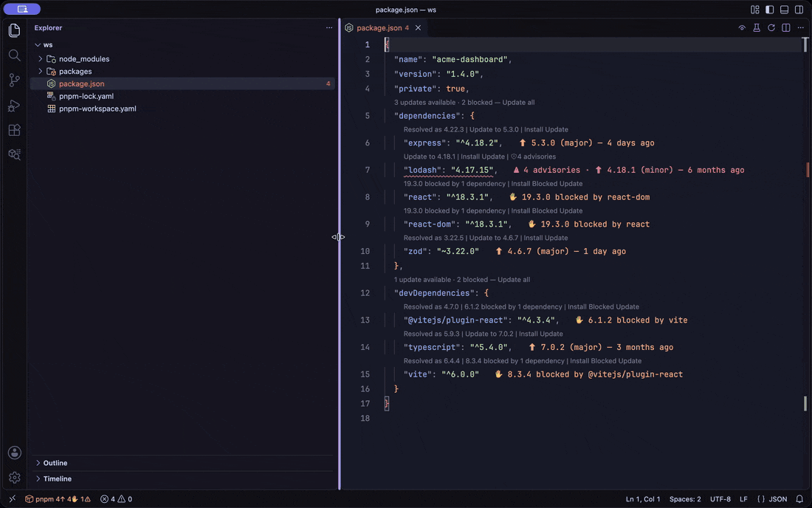This screenshot has width=812, height=508.
Task: Click the remote indicator in the status bar
Action: coord(13,499)
